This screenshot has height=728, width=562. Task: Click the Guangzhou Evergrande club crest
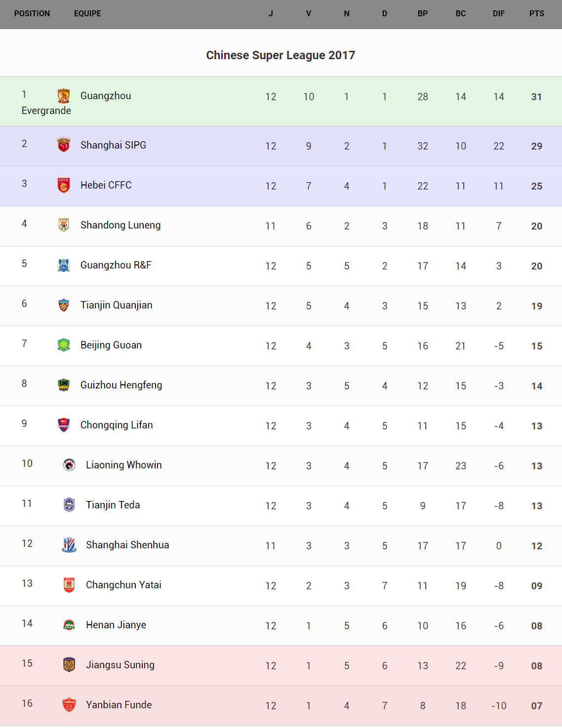(x=64, y=96)
